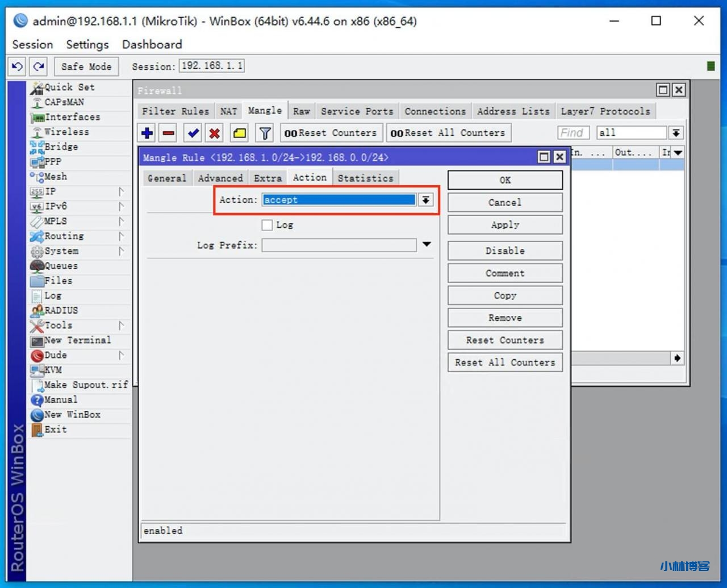Click the red X disable icon
Viewport: 727px width, 588px height.
click(214, 133)
